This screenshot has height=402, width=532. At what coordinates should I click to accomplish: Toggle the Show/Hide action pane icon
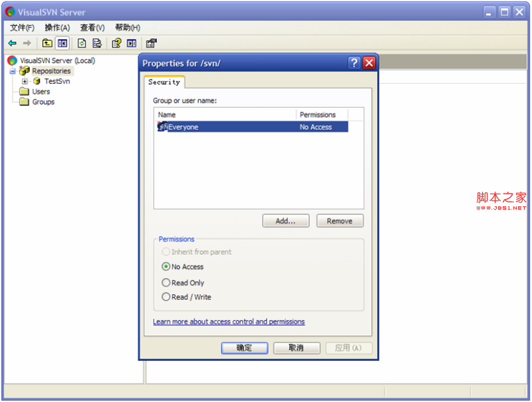pyautogui.click(x=132, y=43)
